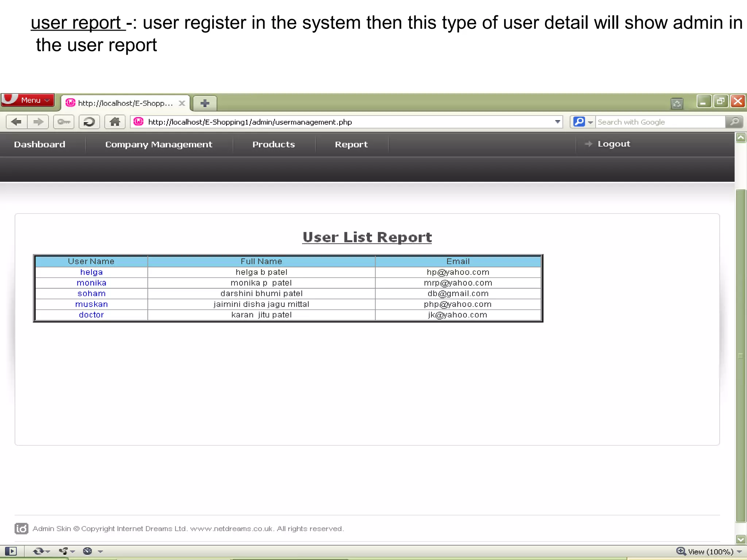Click the Admin Skin footer logo
This screenshot has width=747, height=560.
pos(22,528)
